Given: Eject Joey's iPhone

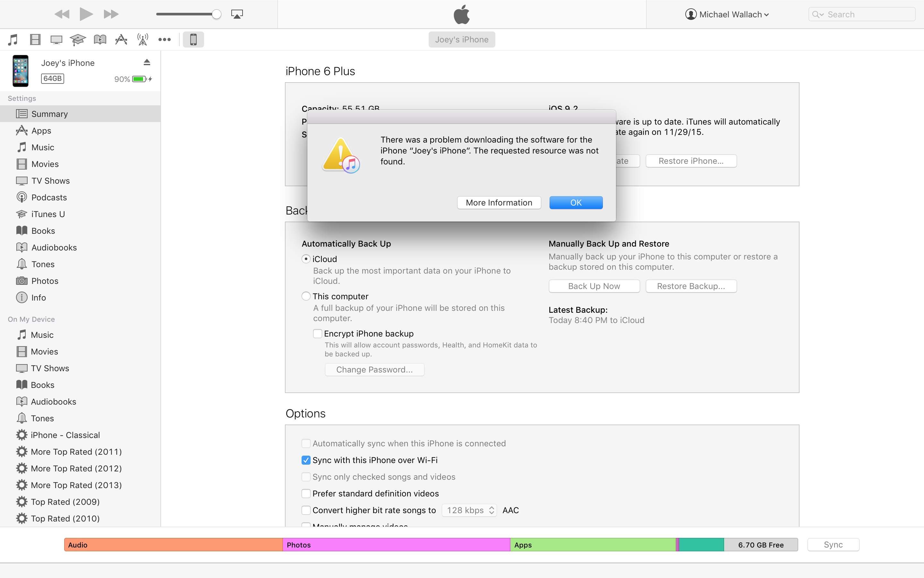Looking at the screenshot, I should tap(147, 62).
